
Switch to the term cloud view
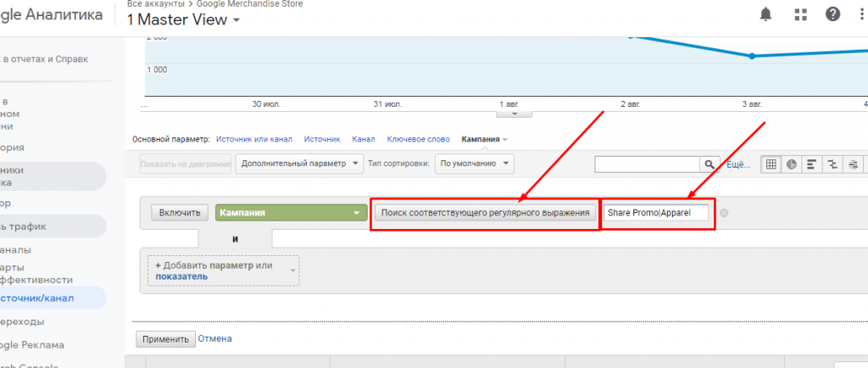(853, 164)
